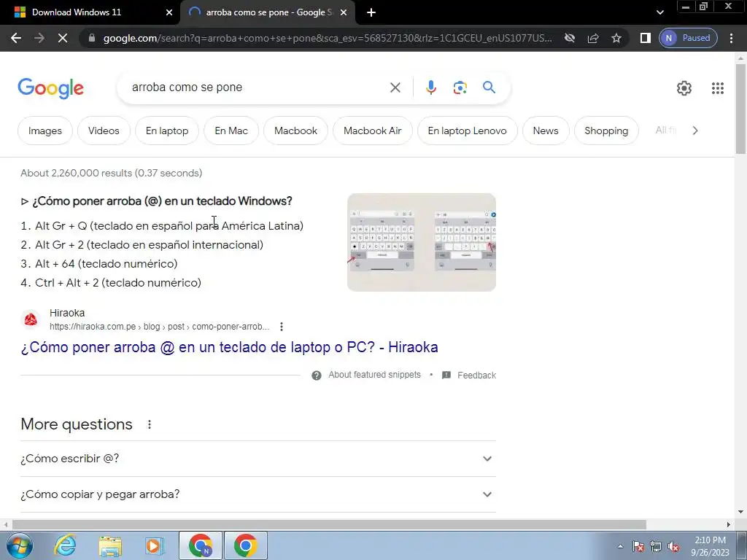747x560 pixels.
Task: Open a new browser tab
Action: pos(371,12)
